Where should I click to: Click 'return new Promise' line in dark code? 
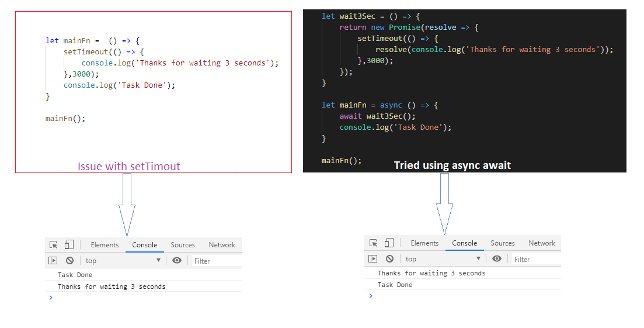coord(409,27)
